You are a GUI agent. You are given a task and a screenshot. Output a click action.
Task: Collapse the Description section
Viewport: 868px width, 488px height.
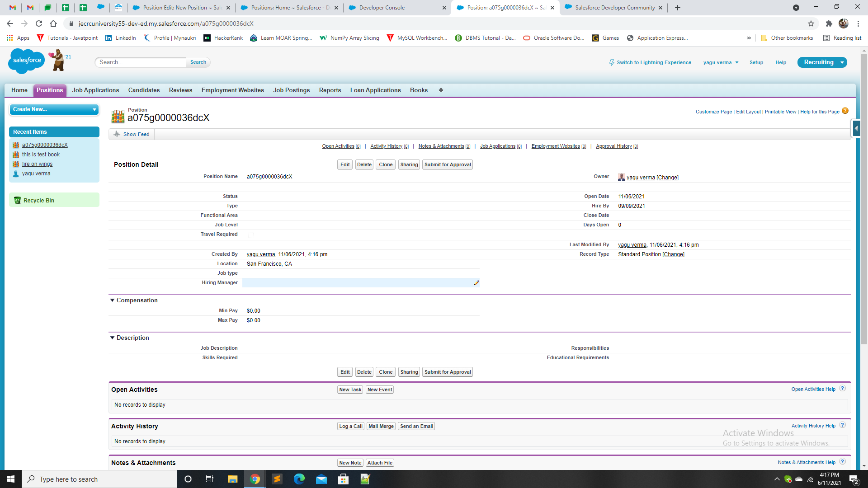[112, 338]
